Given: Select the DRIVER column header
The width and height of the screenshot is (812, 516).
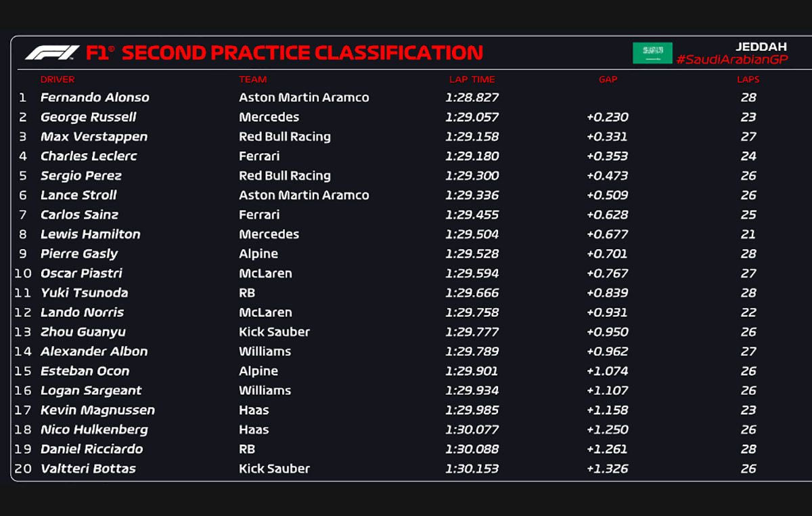Looking at the screenshot, I should [x=58, y=79].
